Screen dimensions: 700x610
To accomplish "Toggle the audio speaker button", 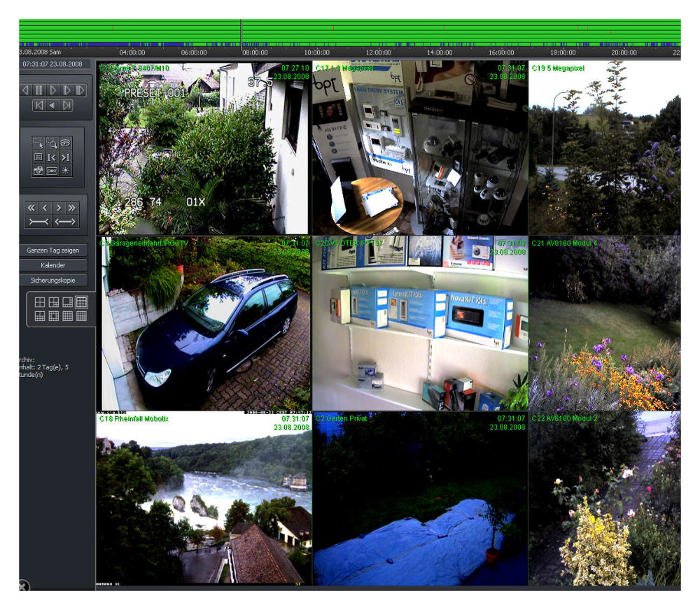I will 52,105.
